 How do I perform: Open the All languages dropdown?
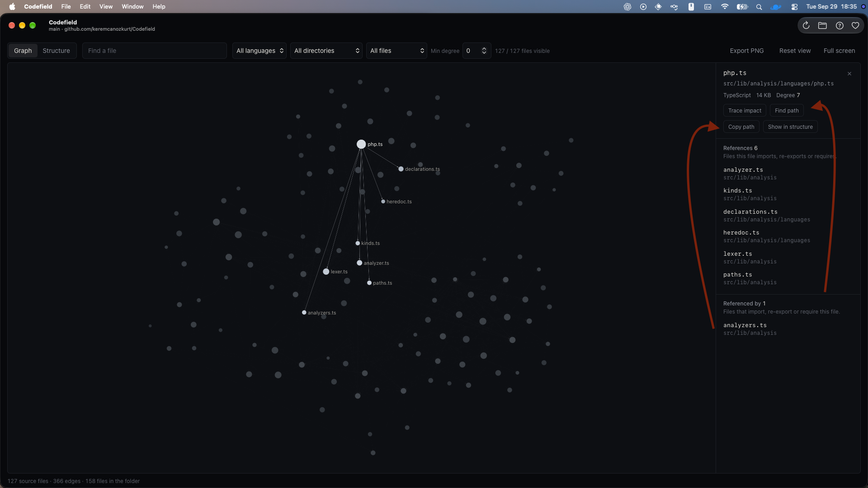[x=259, y=51]
